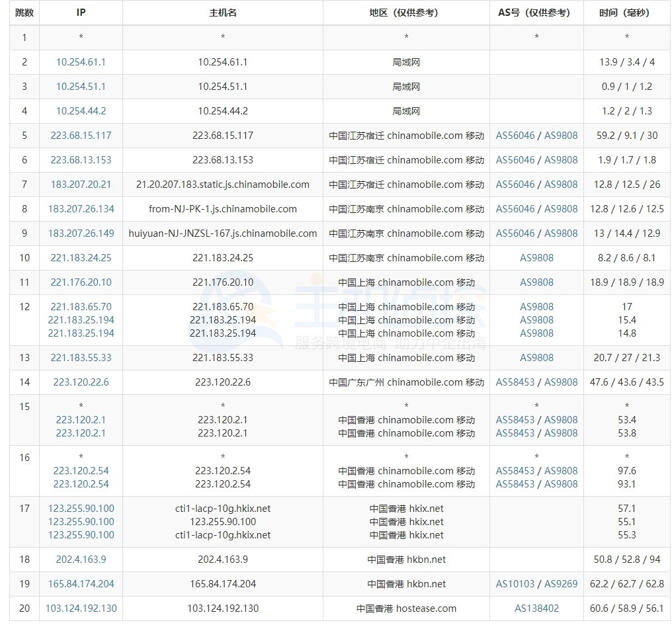Open the 221.183.65.70 link on hop 12
Image resolution: width=672 pixels, height=627 pixels.
tap(81, 306)
